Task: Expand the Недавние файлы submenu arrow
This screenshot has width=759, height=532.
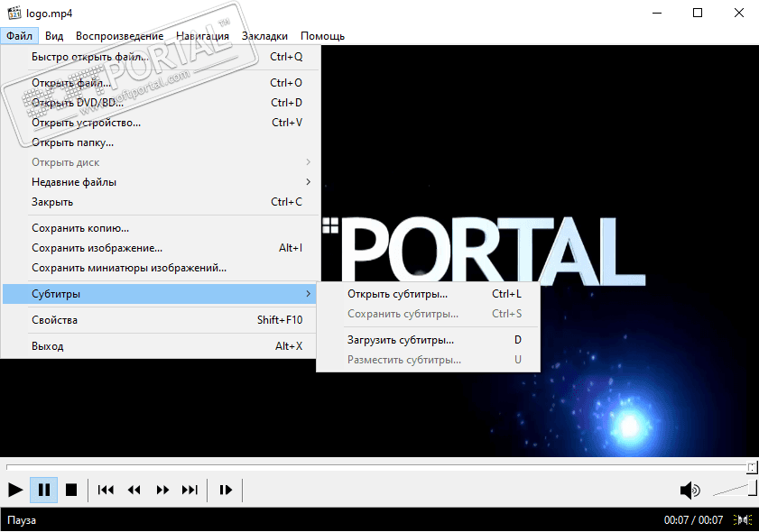Action: pyautogui.click(x=309, y=182)
